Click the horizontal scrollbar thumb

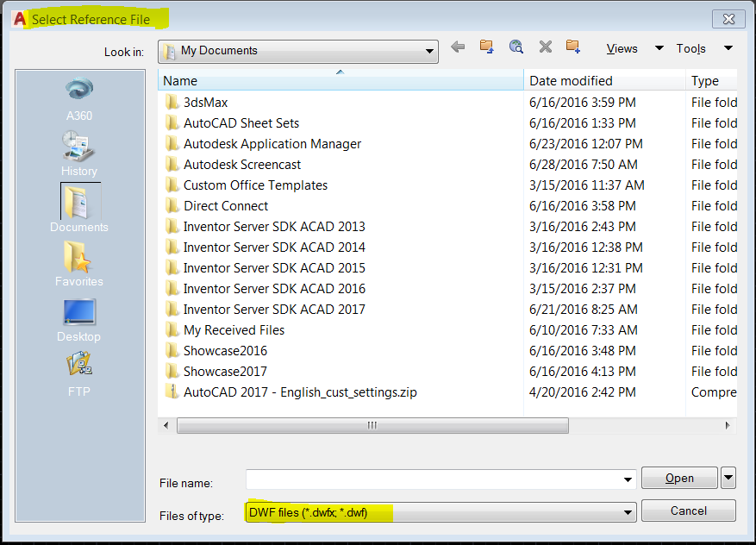pyautogui.click(x=372, y=425)
